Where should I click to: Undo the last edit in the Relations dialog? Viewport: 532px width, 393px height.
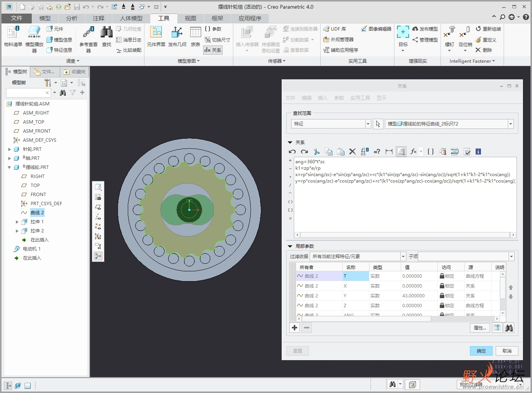click(x=292, y=152)
